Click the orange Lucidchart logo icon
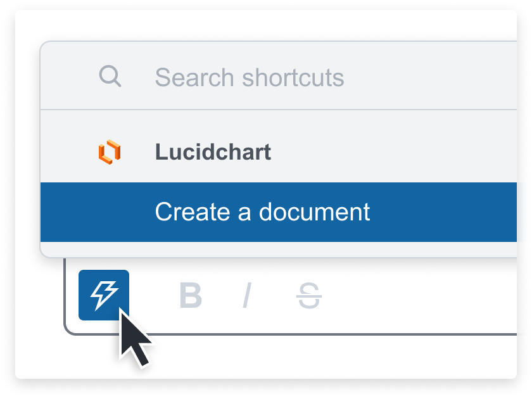 pos(110,151)
